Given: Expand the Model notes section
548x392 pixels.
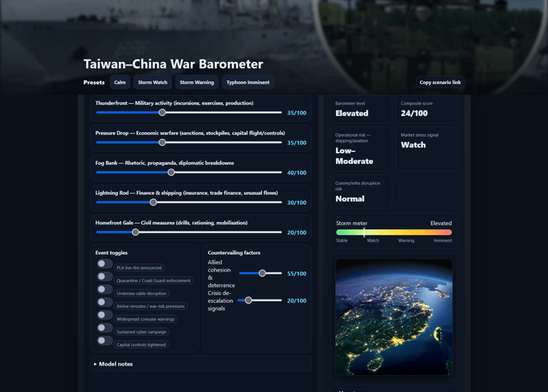Looking at the screenshot, I should click(x=201, y=363).
